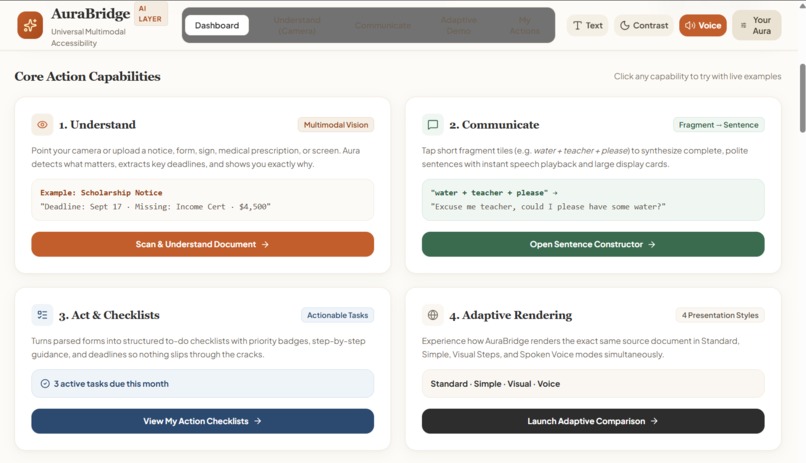Image resolution: width=806 pixels, height=463 pixels.
Task: Click the '1. Understand' heading
Action: (97, 124)
